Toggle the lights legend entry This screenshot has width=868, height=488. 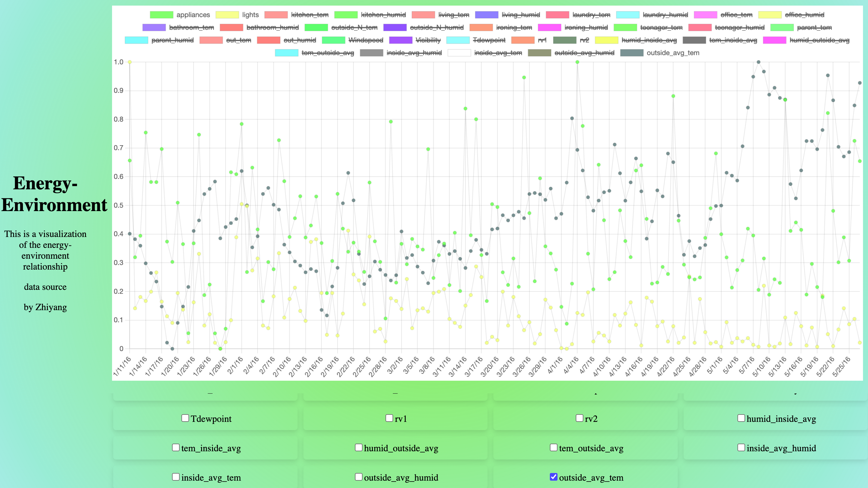click(250, 15)
